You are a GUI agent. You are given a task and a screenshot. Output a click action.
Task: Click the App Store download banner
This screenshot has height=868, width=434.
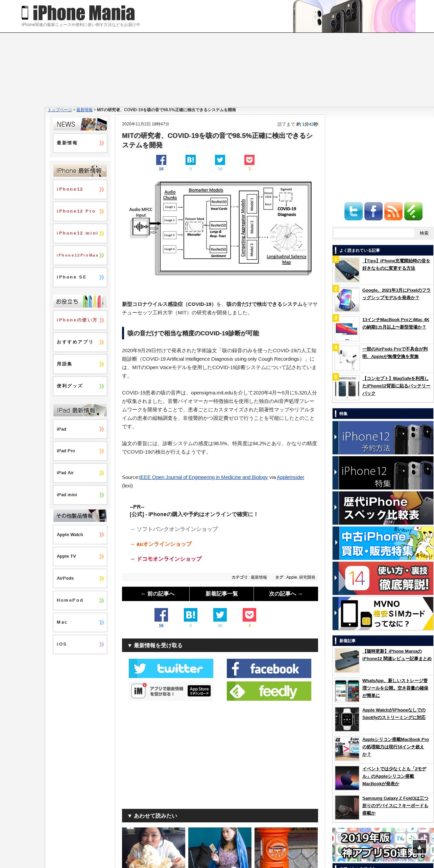(x=171, y=691)
